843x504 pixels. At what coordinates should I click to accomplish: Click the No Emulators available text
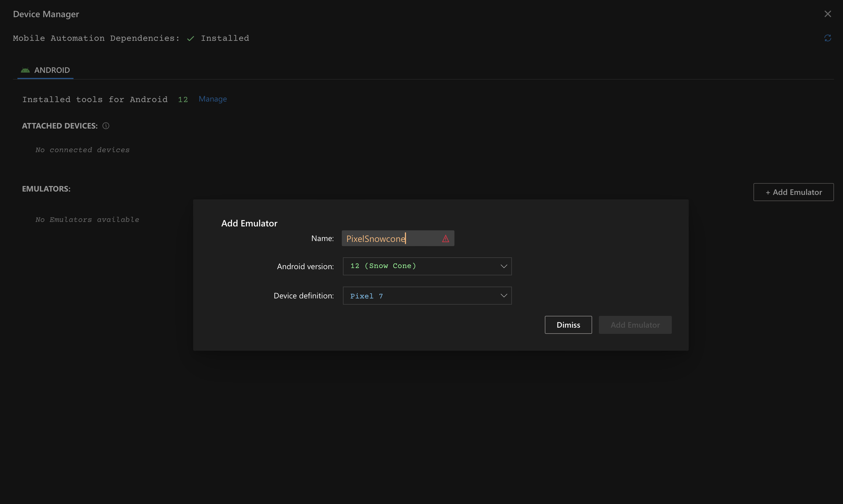tap(87, 220)
